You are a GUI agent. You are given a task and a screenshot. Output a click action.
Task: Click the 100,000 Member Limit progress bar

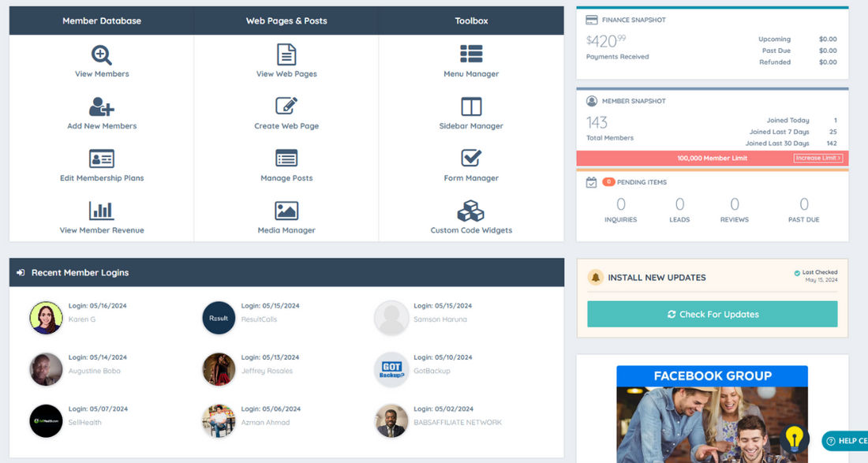(710, 158)
